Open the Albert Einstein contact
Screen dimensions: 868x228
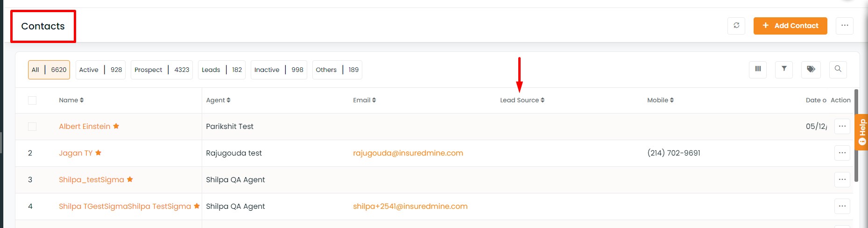85,126
